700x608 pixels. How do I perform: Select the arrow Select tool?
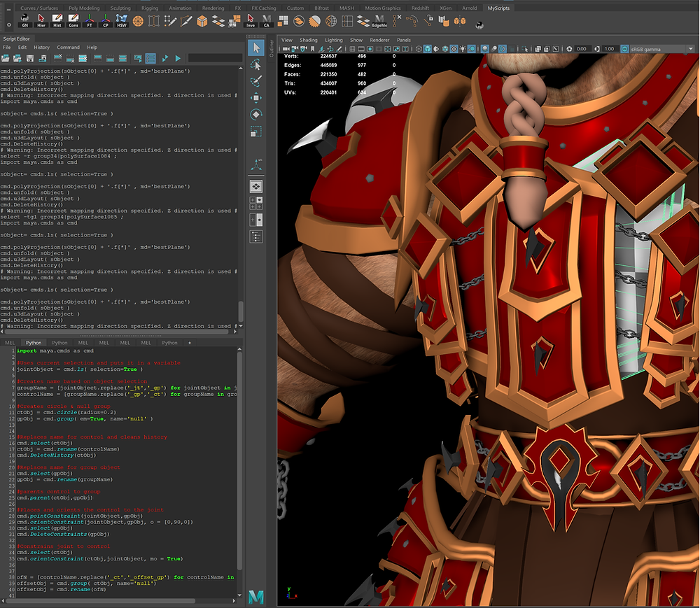point(255,48)
